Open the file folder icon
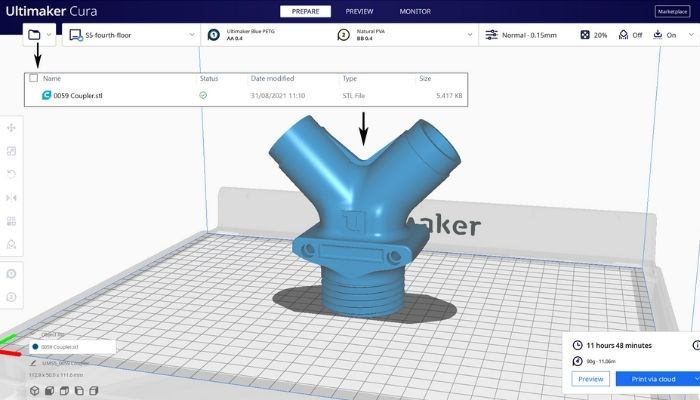 click(x=34, y=35)
